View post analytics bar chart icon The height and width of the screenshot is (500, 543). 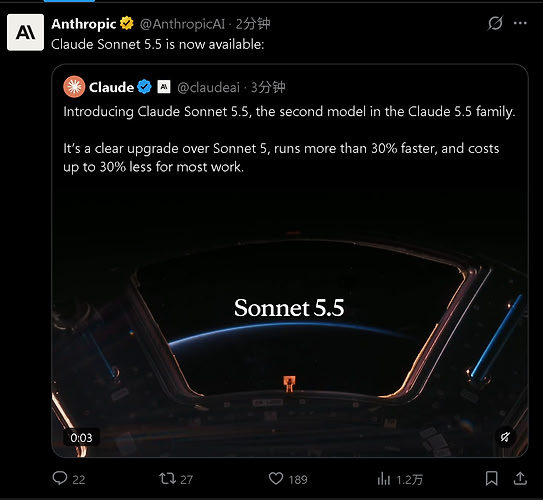pyautogui.click(x=384, y=479)
